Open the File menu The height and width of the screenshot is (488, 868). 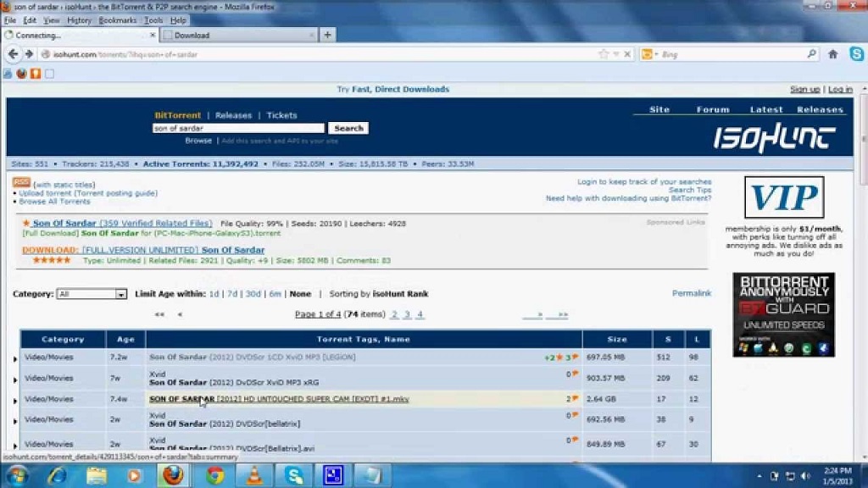tap(10, 20)
